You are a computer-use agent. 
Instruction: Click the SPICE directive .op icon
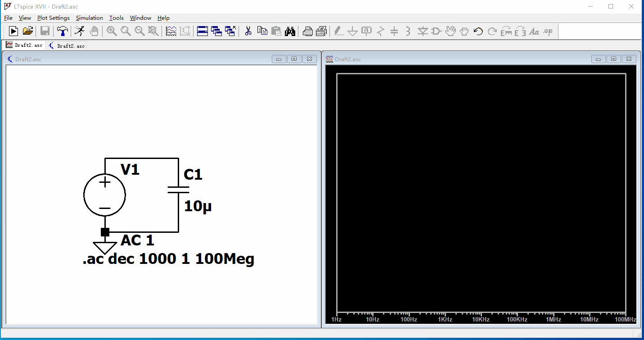pos(548,31)
